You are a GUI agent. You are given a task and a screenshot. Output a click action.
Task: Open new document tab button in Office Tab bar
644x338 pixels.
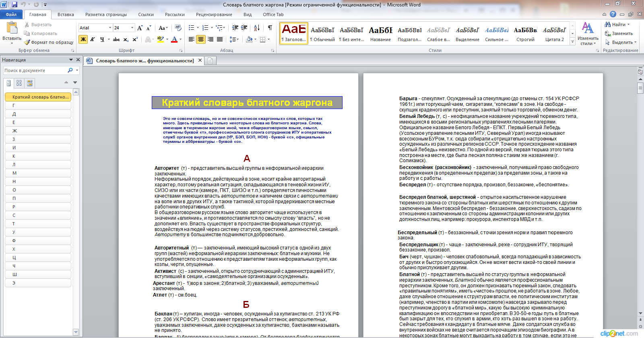point(210,61)
